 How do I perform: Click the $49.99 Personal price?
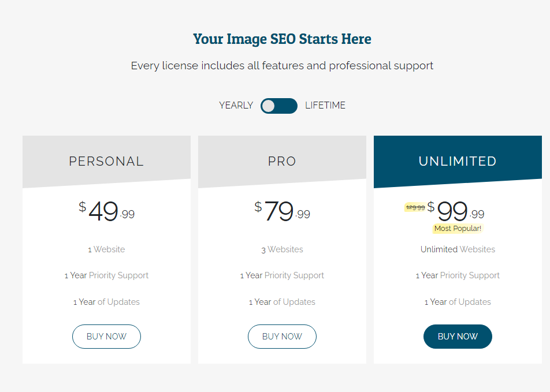click(x=107, y=211)
